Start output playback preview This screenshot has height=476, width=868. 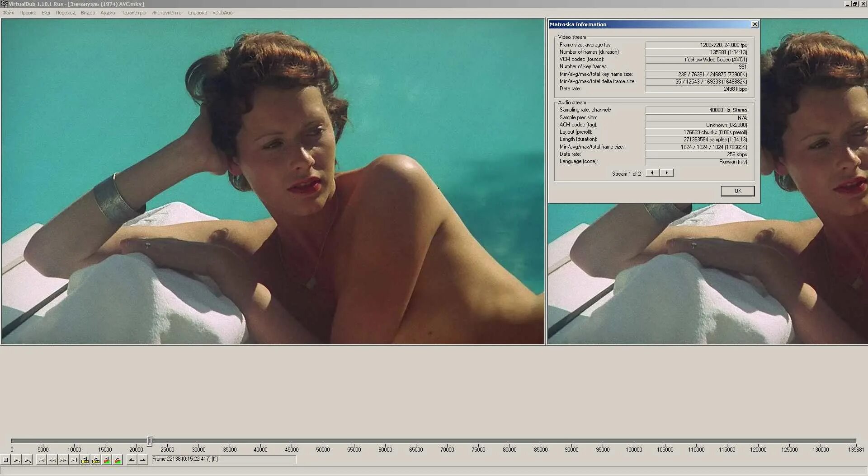[x=28, y=460]
